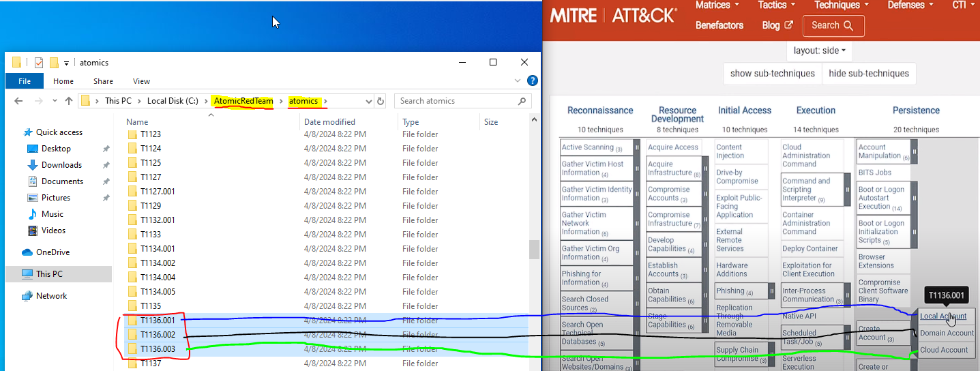This screenshot has width=980, height=371.
Task: Click the Explorer file list vertical scrollbar
Action: click(534, 250)
